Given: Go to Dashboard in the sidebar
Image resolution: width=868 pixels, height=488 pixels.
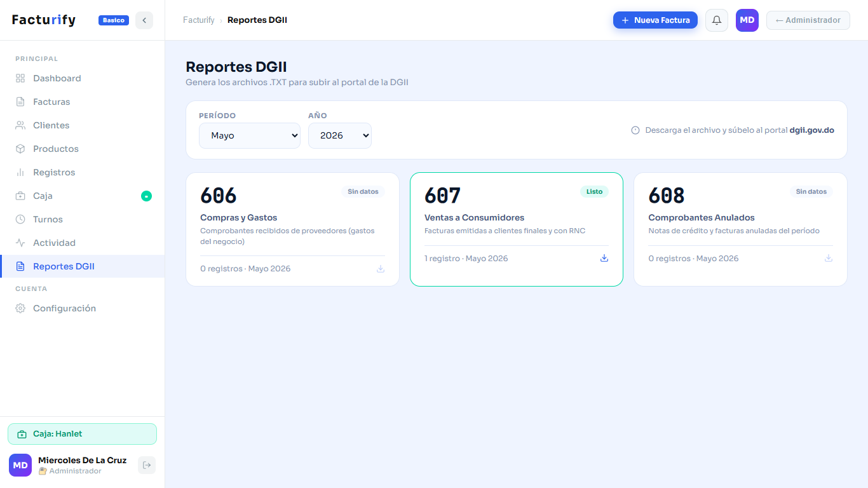Looking at the screenshot, I should coord(83,78).
